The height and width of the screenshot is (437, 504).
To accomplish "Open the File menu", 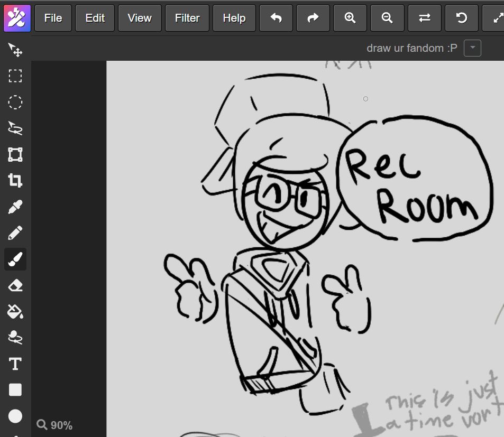I will tap(53, 18).
